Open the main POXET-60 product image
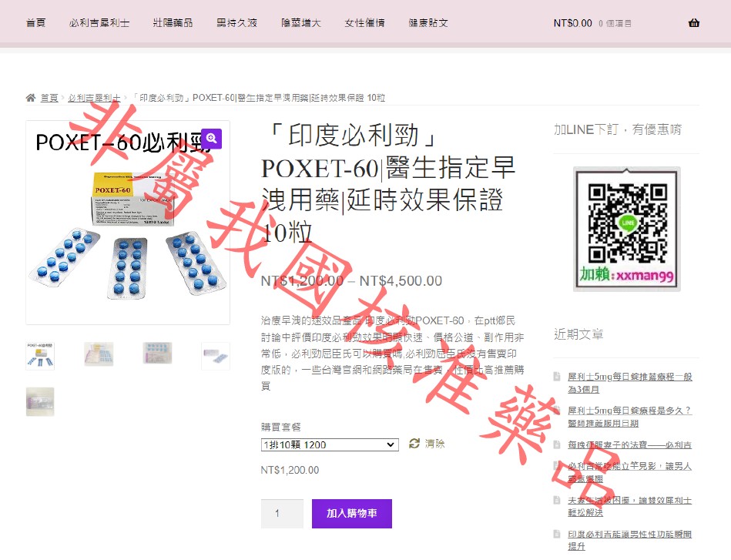This screenshot has height=560, width=731. tap(128, 223)
